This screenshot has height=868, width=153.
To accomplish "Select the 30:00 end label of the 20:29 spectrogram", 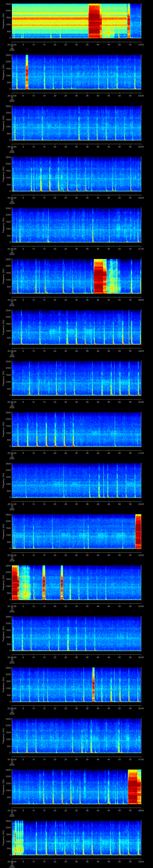I will coord(141,402).
